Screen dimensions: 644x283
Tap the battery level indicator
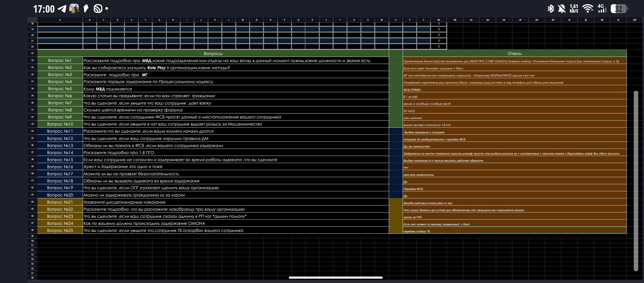coord(619,9)
